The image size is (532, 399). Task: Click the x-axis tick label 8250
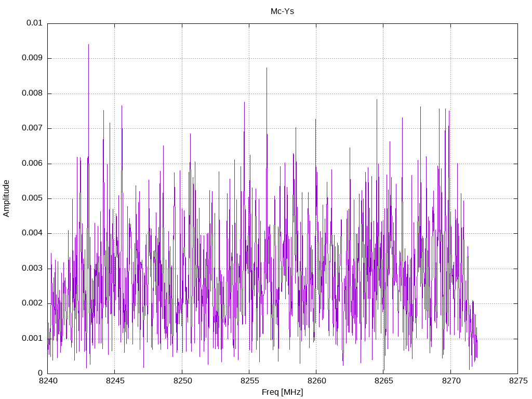point(182,381)
